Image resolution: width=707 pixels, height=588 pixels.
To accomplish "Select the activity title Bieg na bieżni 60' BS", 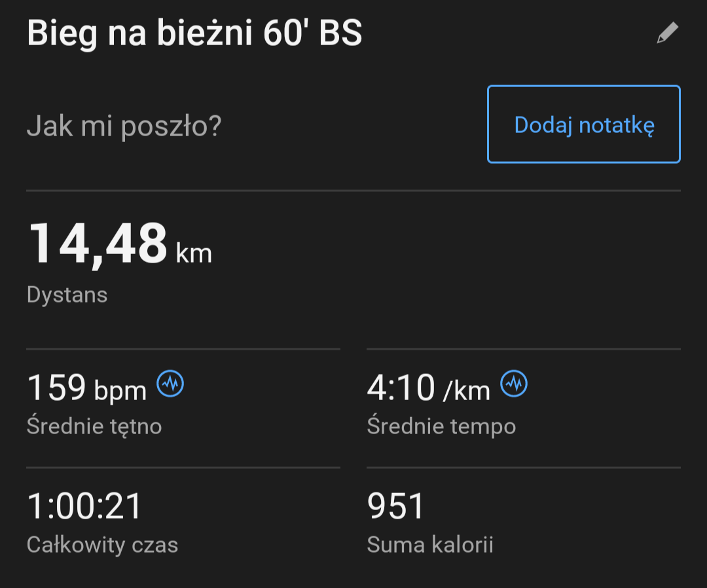I will tap(194, 34).
